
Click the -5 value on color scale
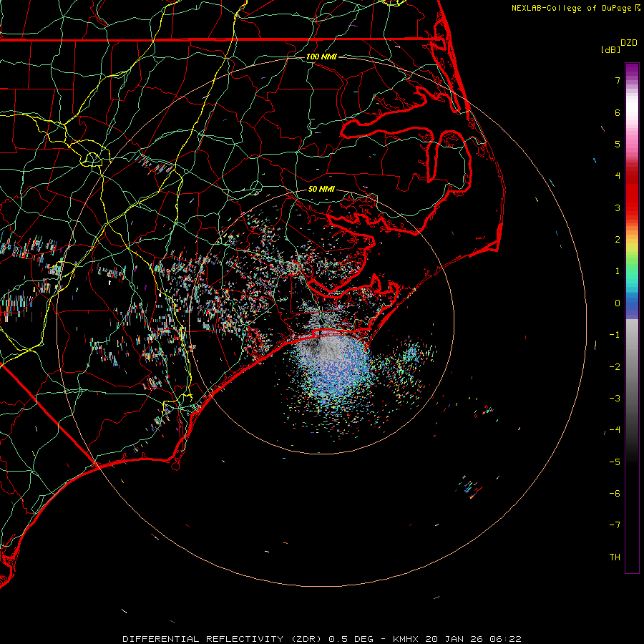[615, 462]
